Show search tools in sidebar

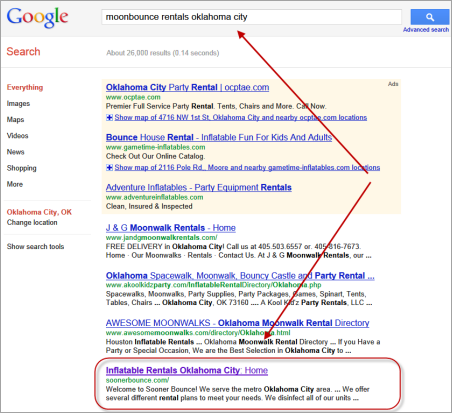[35, 247]
